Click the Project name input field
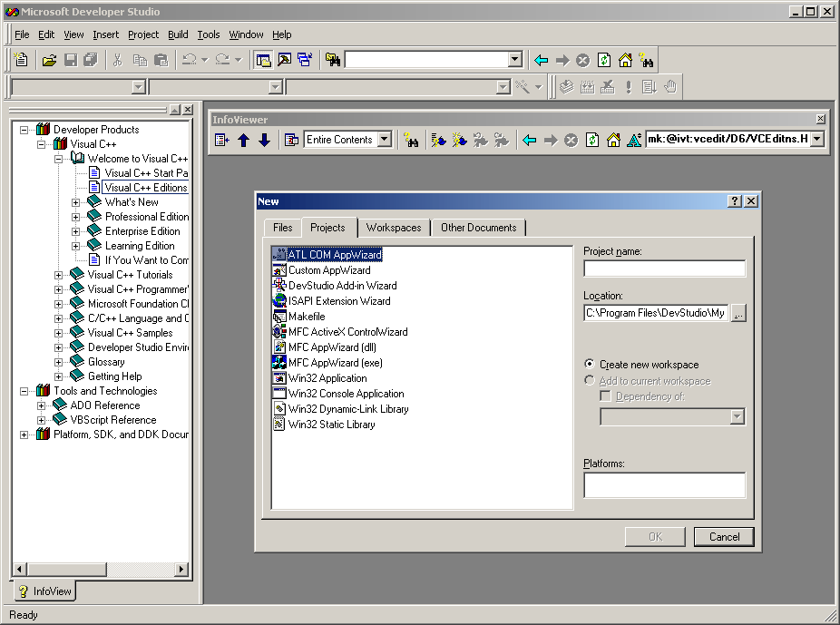 [x=664, y=269]
